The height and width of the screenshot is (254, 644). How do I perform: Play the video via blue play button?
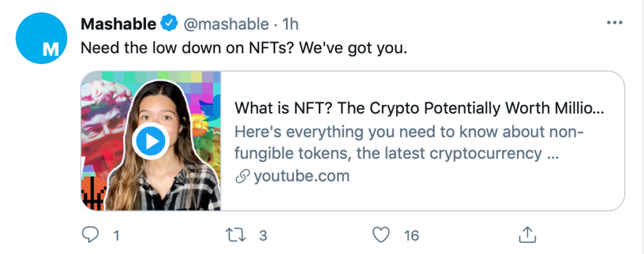tap(150, 141)
